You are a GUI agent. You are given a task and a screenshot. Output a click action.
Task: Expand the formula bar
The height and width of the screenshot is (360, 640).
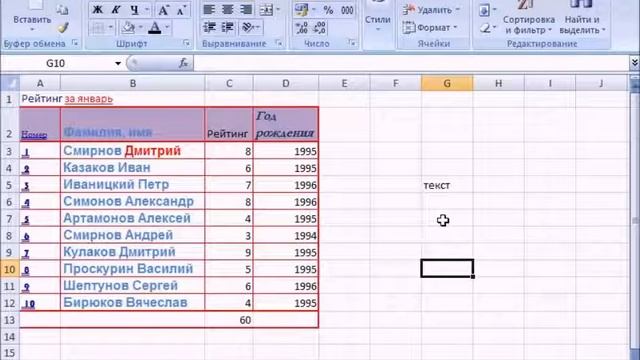pos(634,63)
